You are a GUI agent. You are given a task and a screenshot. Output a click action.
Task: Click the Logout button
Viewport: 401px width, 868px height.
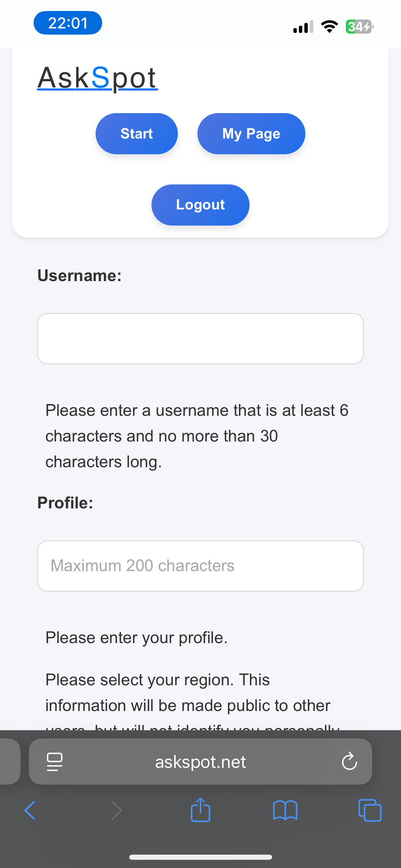200,205
